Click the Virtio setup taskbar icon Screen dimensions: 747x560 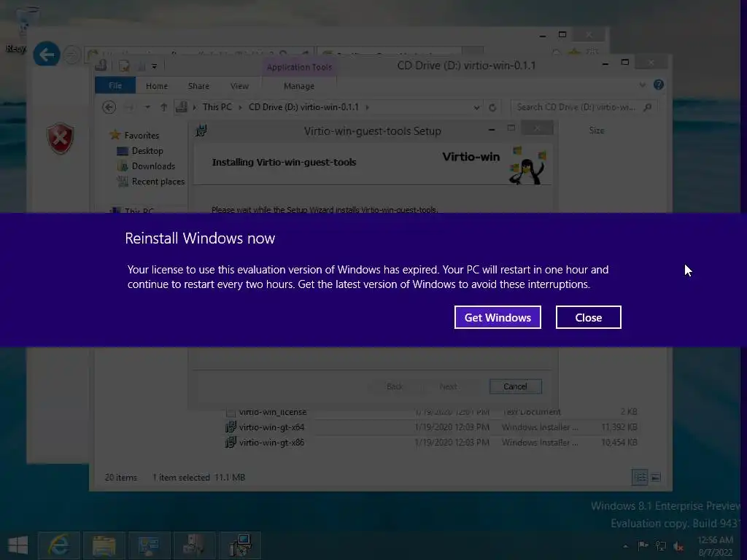point(239,545)
